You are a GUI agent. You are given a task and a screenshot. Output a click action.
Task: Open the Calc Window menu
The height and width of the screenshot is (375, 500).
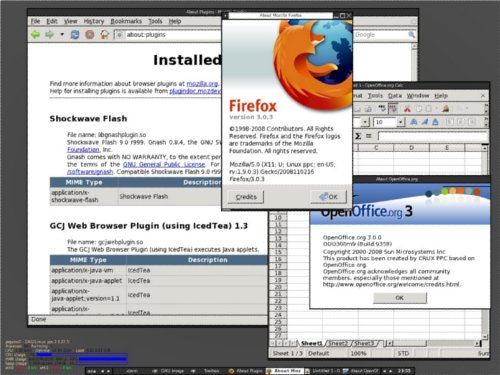click(x=418, y=96)
